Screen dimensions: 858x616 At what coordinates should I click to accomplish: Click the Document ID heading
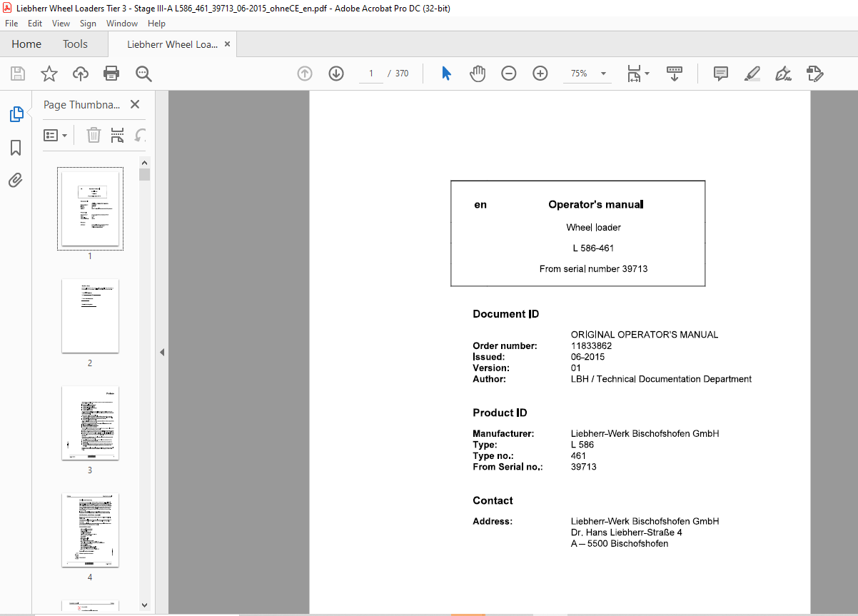(x=506, y=314)
